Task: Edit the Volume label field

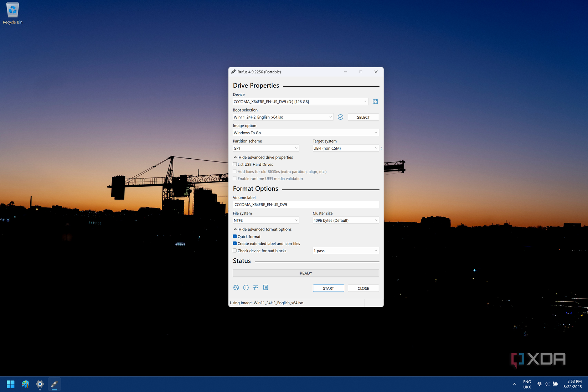Action: click(x=306, y=204)
